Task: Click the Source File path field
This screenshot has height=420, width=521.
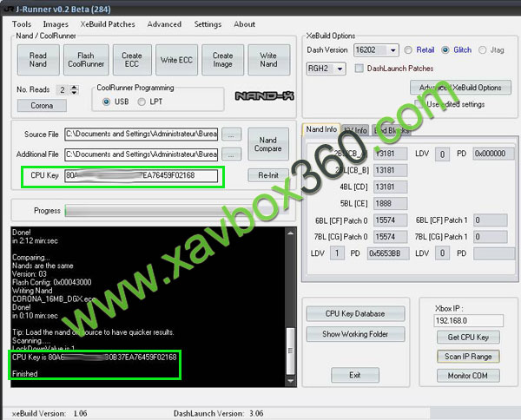Action: coord(142,135)
